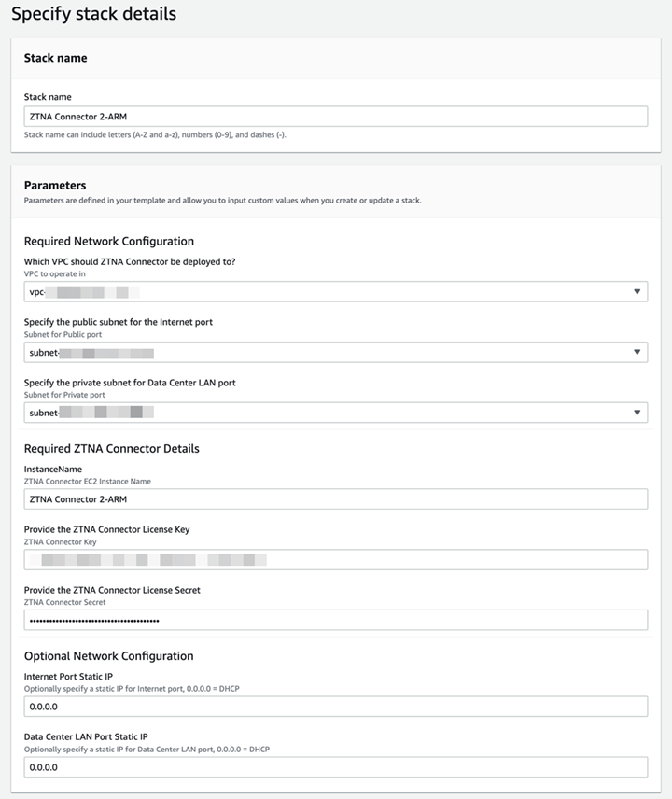Click the 'Required ZTNA Connector Details' heading
The width and height of the screenshot is (672, 799).
coord(111,448)
